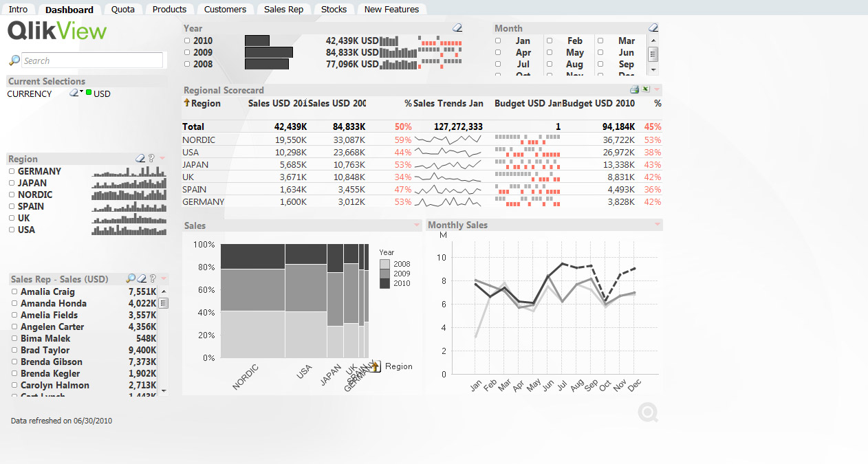Click the 2009 legend swatch in Sales chart
This screenshot has height=464, width=868.
(x=384, y=274)
